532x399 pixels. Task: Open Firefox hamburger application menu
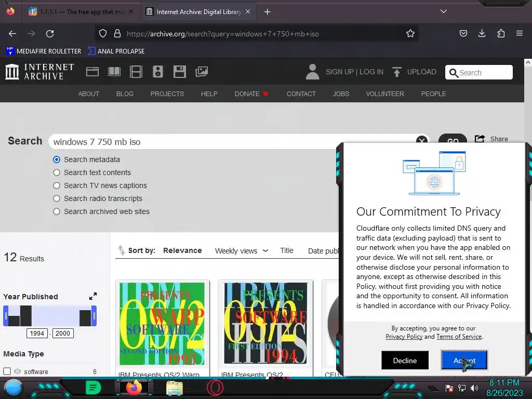tap(520, 33)
